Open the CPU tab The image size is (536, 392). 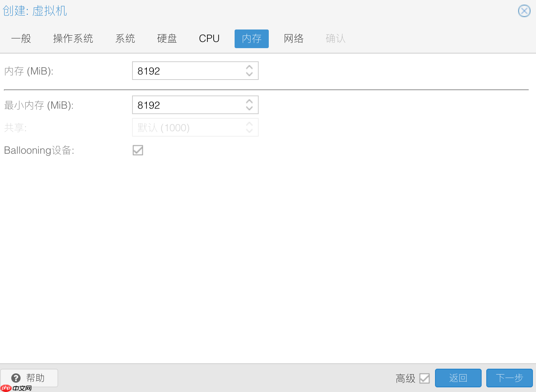click(209, 38)
